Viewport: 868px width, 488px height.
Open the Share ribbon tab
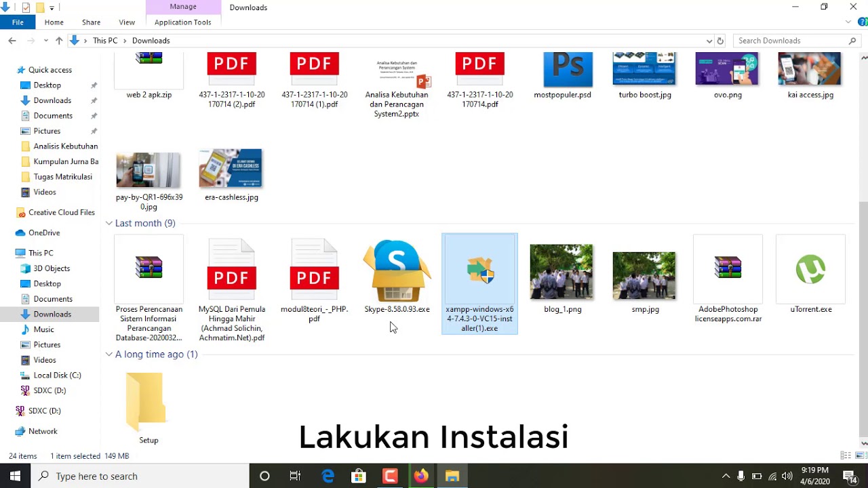(91, 22)
